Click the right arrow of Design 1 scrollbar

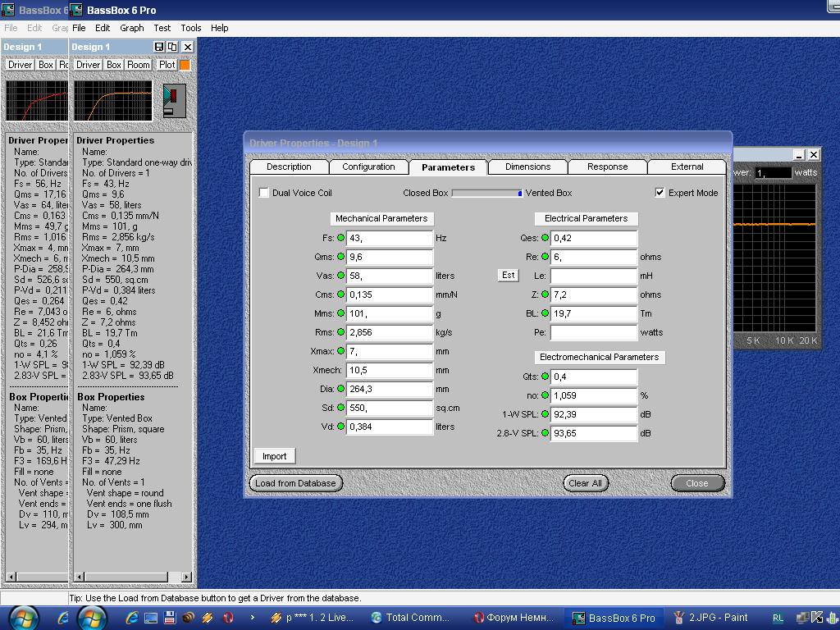click(186, 577)
